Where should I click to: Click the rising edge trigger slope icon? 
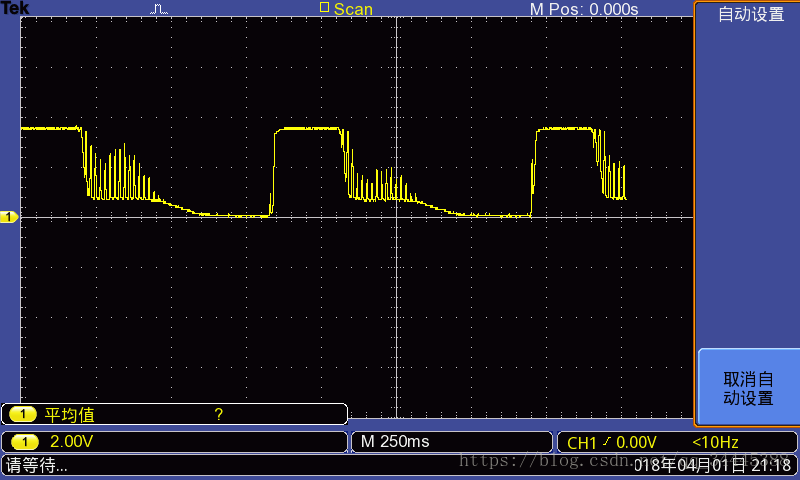coord(607,441)
